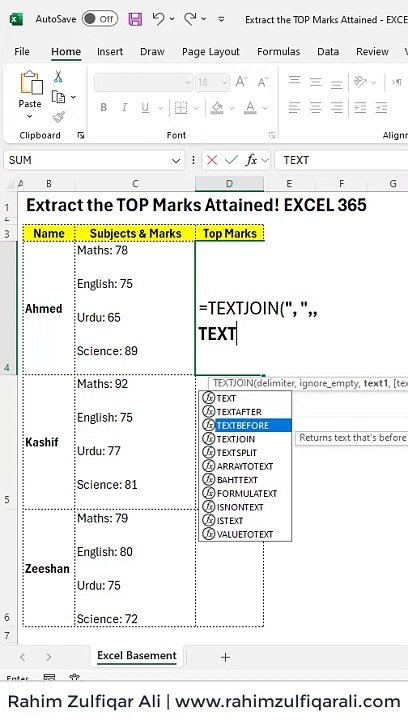Open Customize Quick Access Toolbar menu
The height and width of the screenshot is (720, 408).
pyautogui.click(x=221, y=19)
